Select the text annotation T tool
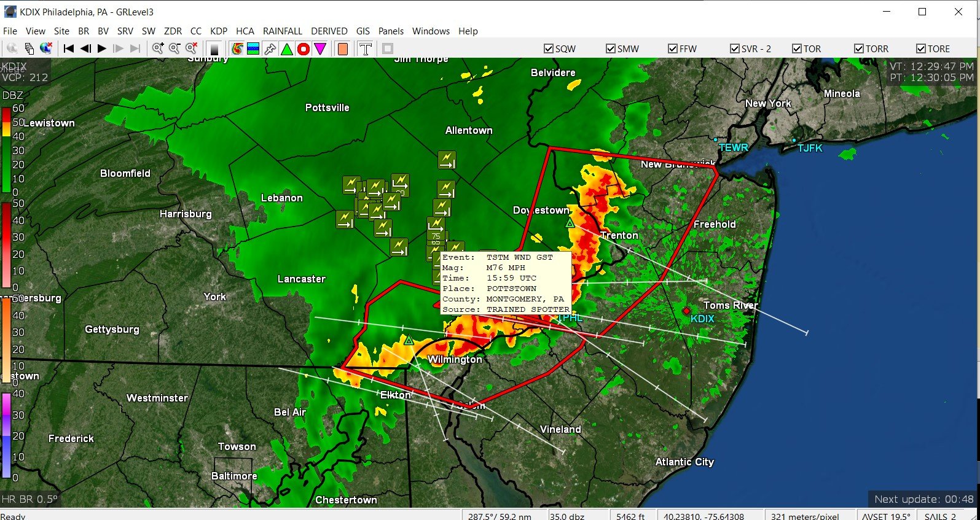The width and height of the screenshot is (980, 520). tap(366, 49)
